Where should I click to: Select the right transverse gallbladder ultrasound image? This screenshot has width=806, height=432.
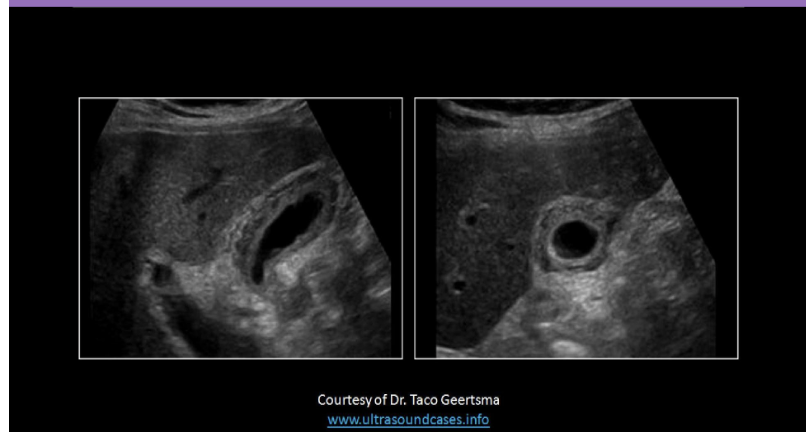pos(576,228)
